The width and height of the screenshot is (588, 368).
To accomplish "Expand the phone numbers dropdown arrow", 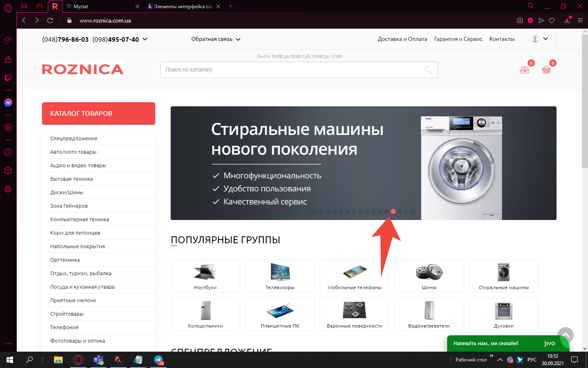I will tap(145, 39).
